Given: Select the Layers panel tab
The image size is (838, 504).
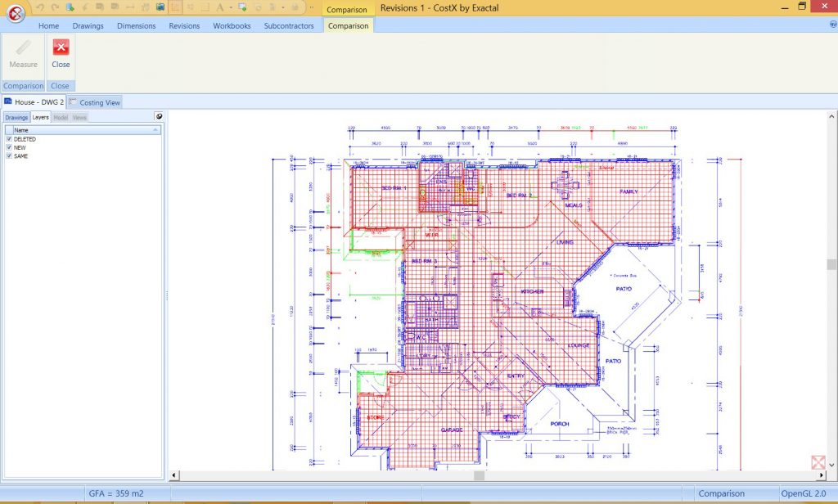Looking at the screenshot, I should coord(40,117).
